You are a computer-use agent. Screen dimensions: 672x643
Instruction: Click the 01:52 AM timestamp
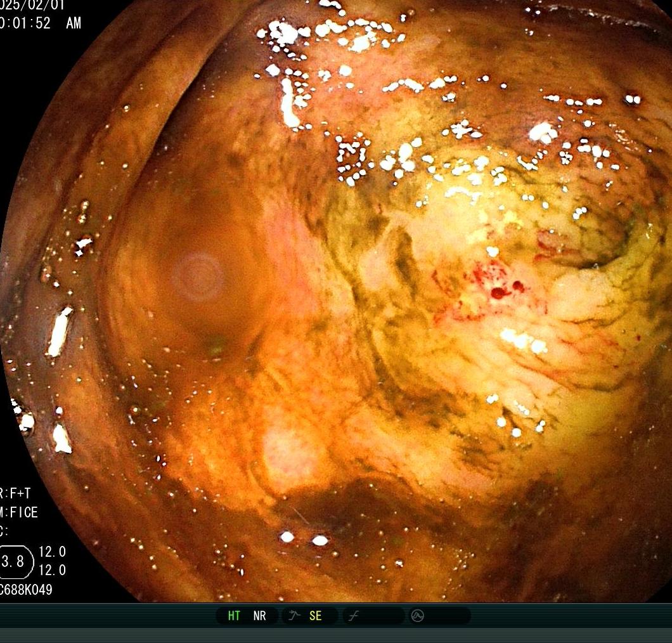[x=41, y=23]
